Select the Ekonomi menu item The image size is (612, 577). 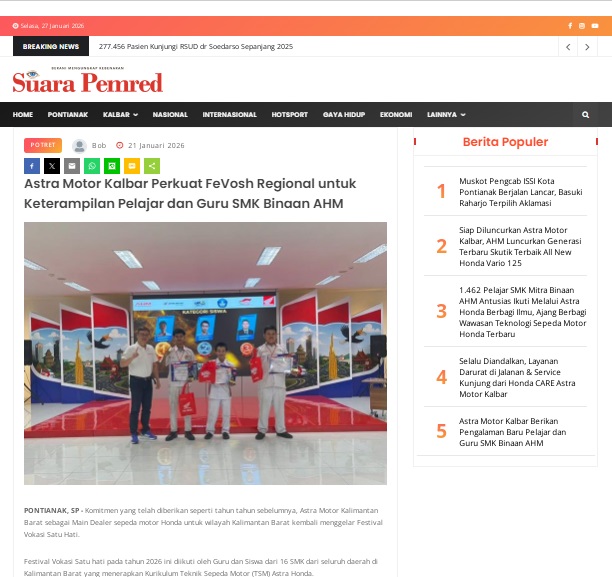click(396, 115)
